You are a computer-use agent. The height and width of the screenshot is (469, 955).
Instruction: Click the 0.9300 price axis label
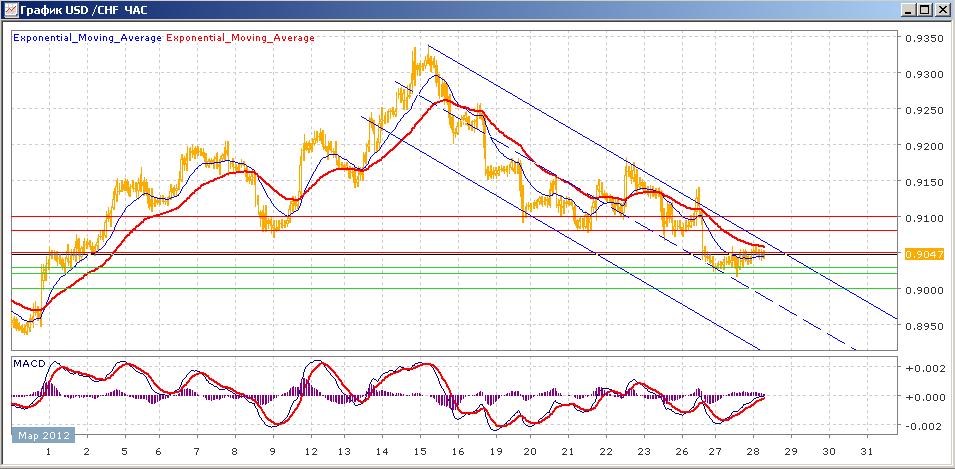pos(925,74)
